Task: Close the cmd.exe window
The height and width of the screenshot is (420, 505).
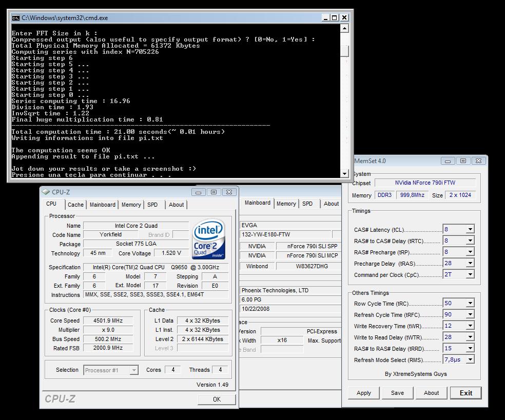Action: [344, 18]
